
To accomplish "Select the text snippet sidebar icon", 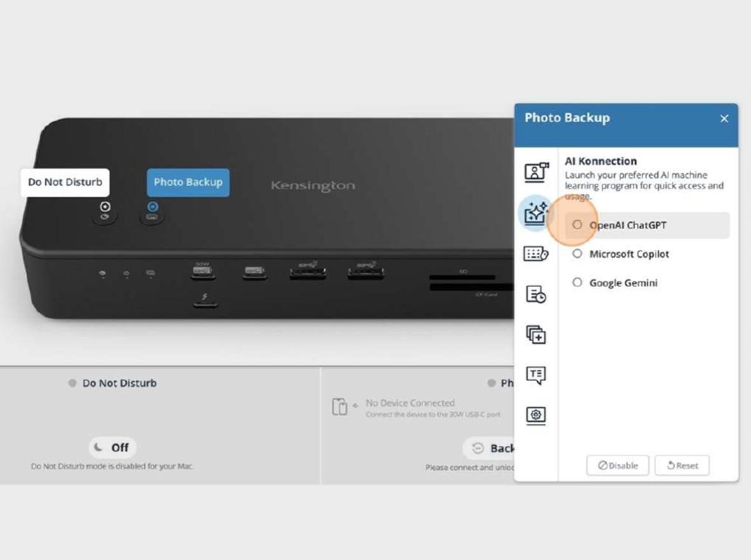I will (x=537, y=375).
